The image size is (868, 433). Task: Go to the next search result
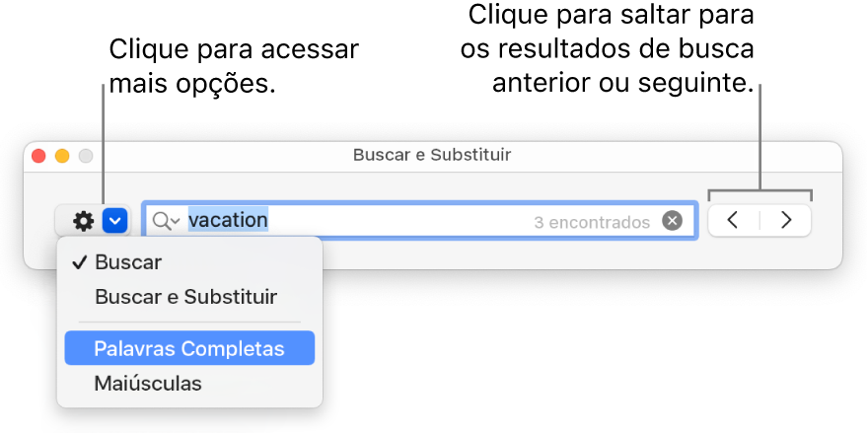click(x=786, y=221)
